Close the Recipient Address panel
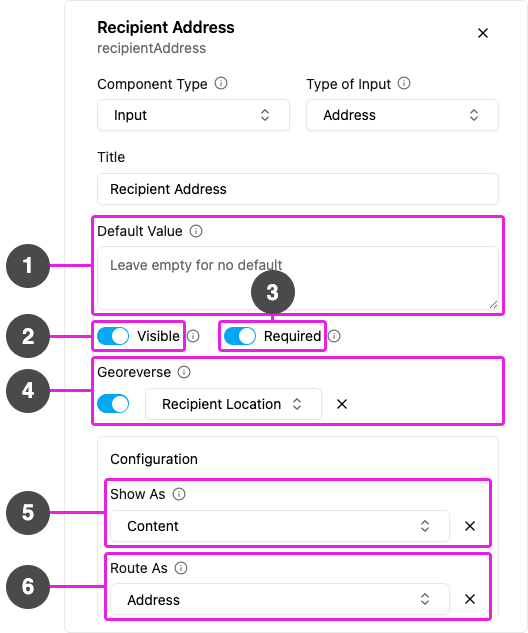 click(483, 33)
